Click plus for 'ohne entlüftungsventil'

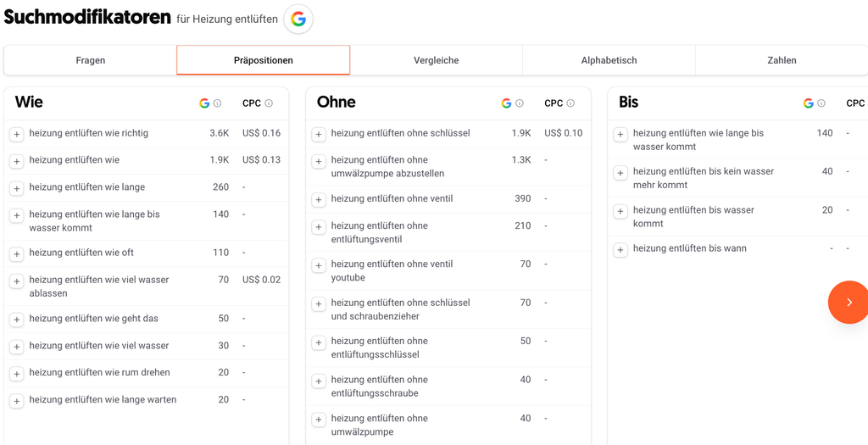coord(319,227)
